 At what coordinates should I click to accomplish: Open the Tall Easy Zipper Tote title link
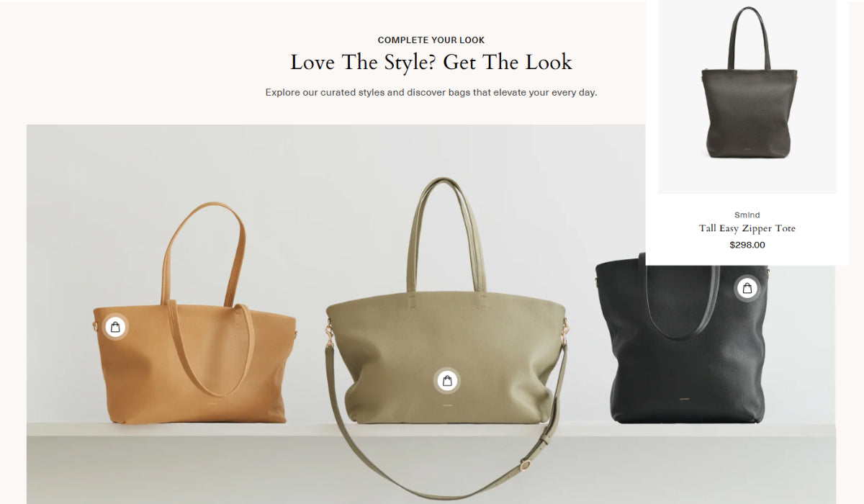[x=747, y=228]
